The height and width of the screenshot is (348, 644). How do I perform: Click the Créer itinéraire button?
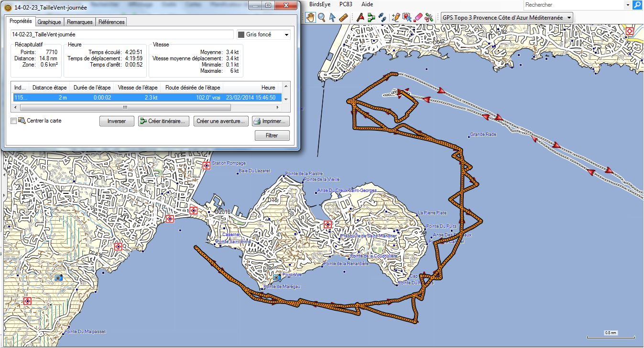click(x=164, y=121)
